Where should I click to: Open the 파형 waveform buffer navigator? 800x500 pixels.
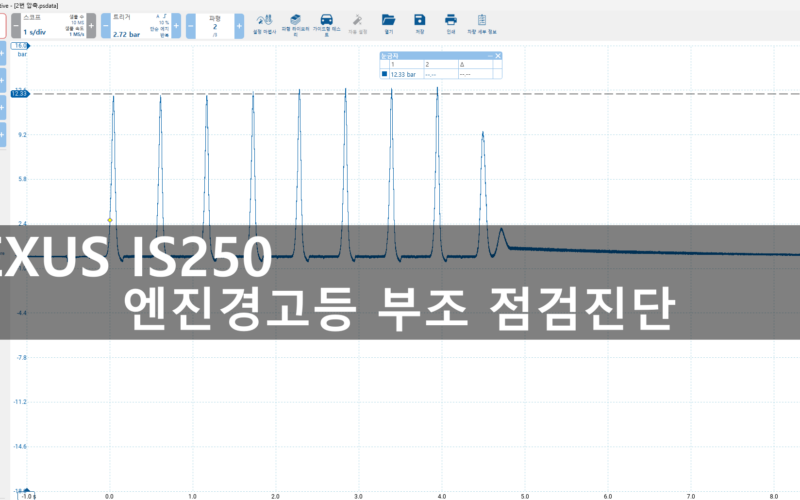[x=215, y=25]
